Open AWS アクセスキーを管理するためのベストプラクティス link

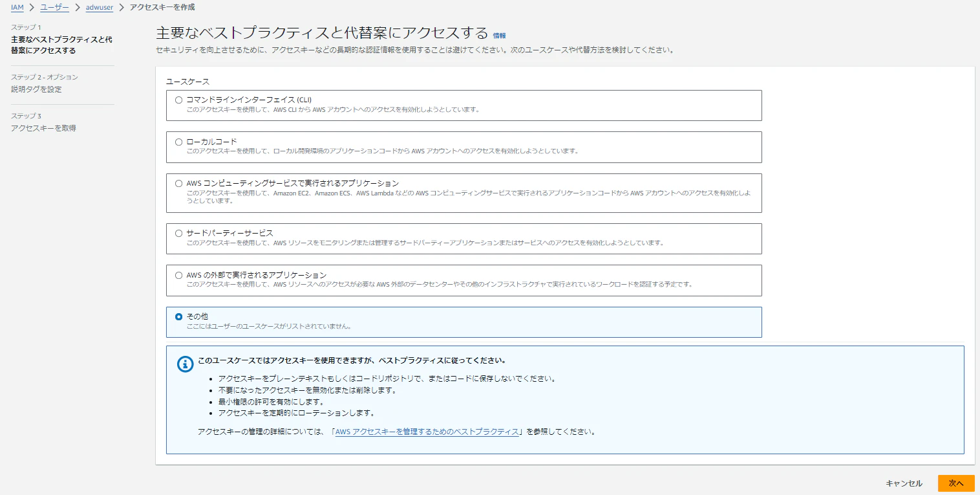tap(427, 432)
